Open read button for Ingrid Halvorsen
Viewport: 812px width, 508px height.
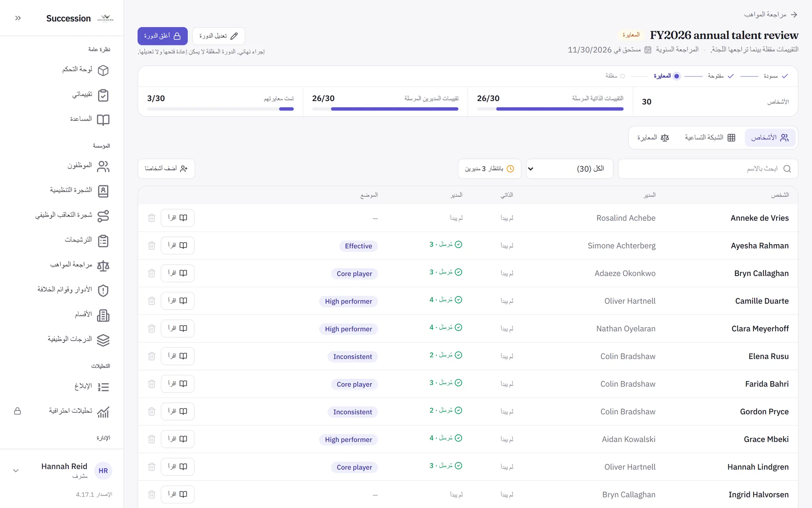pyautogui.click(x=177, y=494)
